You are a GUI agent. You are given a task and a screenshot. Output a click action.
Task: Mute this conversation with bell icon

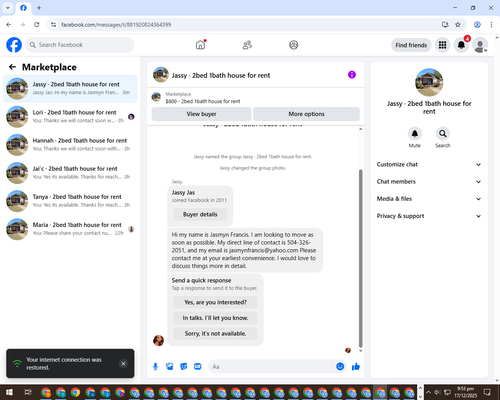pyautogui.click(x=414, y=134)
